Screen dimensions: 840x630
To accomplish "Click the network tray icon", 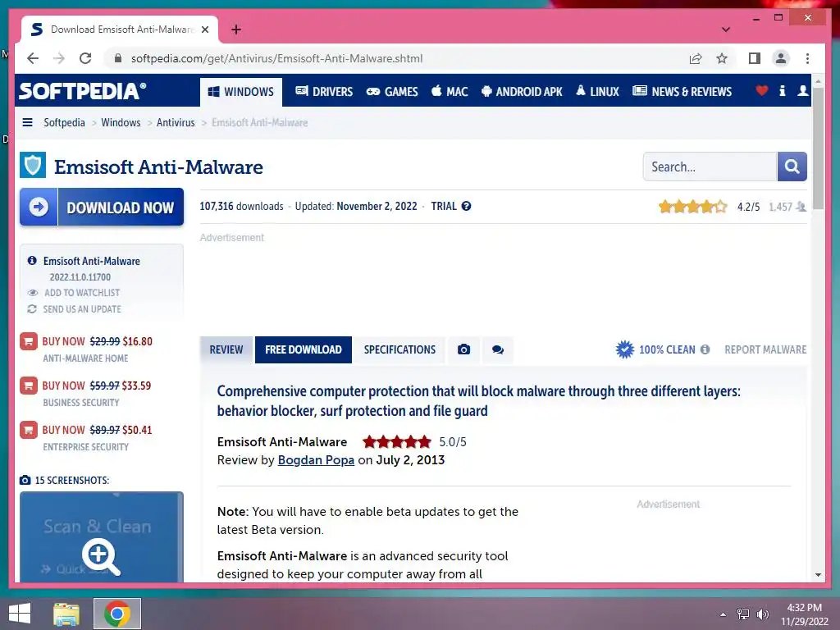I will (x=743, y=614).
